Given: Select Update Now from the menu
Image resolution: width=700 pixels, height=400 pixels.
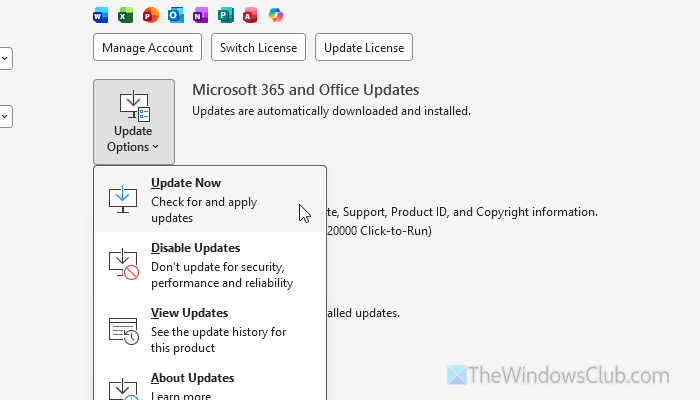Looking at the screenshot, I should tap(210, 200).
